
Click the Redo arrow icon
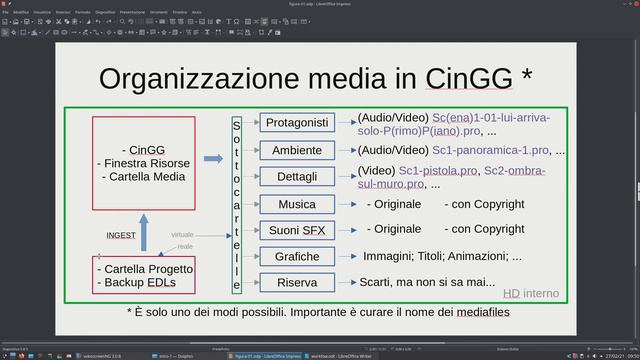tap(109, 22)
